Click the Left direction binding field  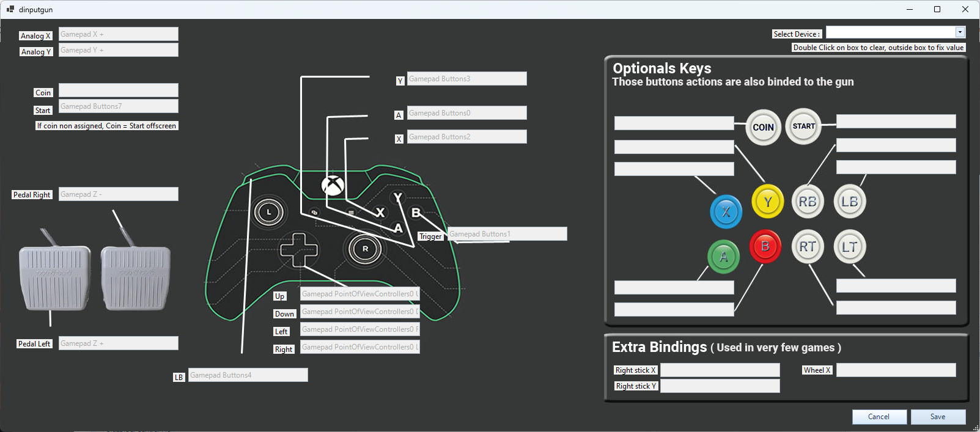point(360,329)
